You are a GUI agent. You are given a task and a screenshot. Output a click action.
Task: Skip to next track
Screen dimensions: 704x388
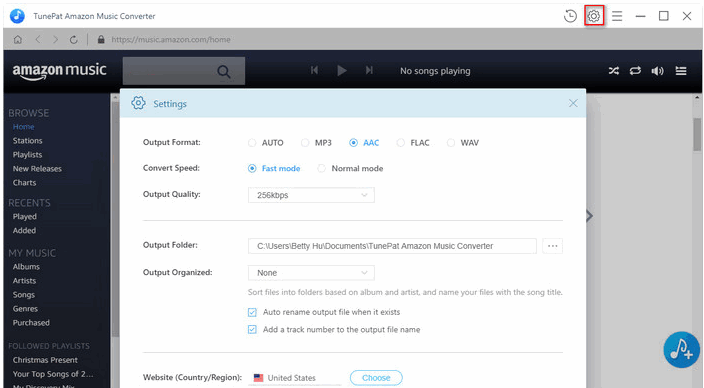coord(369,70)
